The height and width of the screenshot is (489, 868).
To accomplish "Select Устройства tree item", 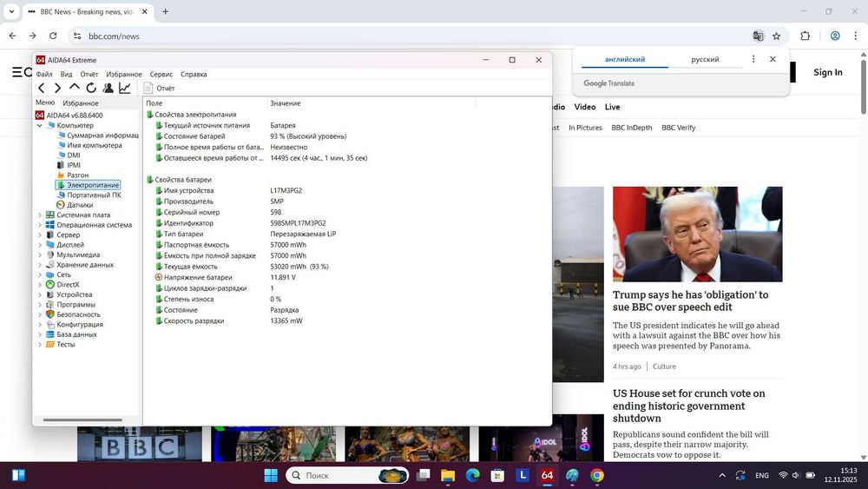I will tap(69, 294).
